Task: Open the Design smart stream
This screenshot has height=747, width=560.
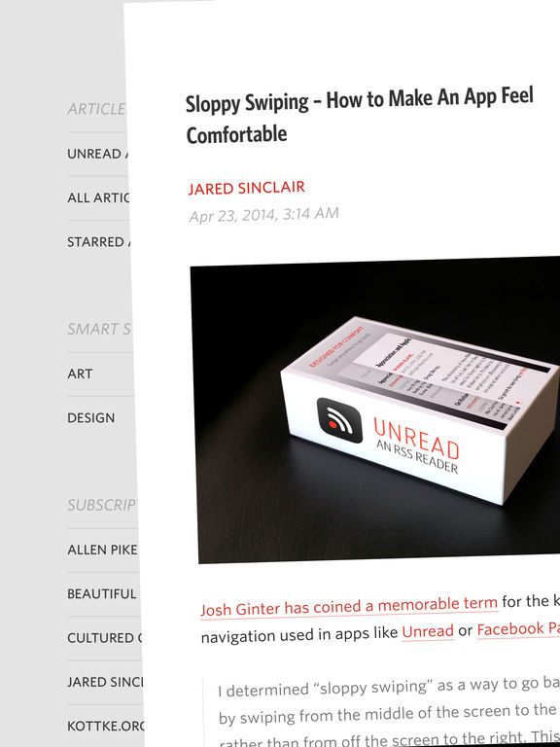Action: tap(100, 418)
